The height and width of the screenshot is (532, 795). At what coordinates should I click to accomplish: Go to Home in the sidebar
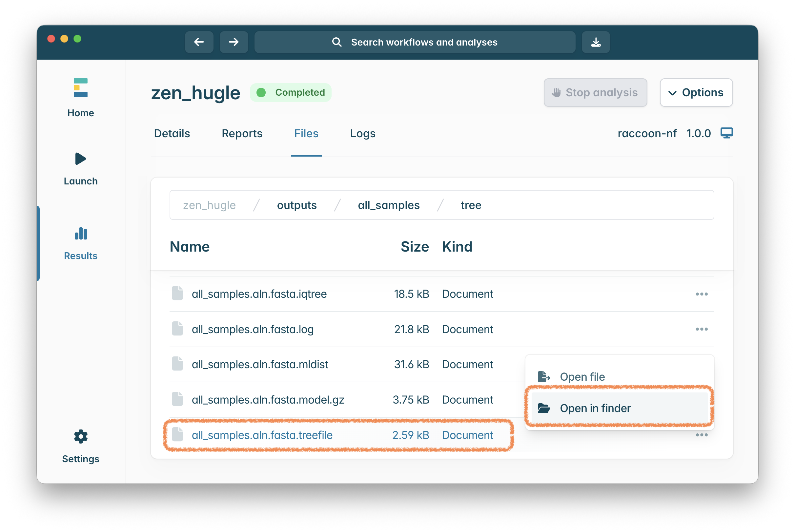[x=80, y=97]
